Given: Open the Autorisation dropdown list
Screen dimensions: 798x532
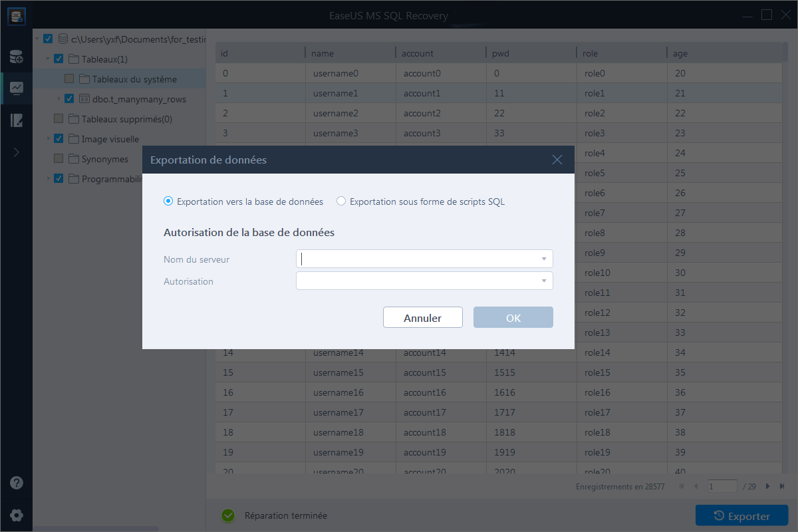Looking at the screenshot, I should point(543,281).
